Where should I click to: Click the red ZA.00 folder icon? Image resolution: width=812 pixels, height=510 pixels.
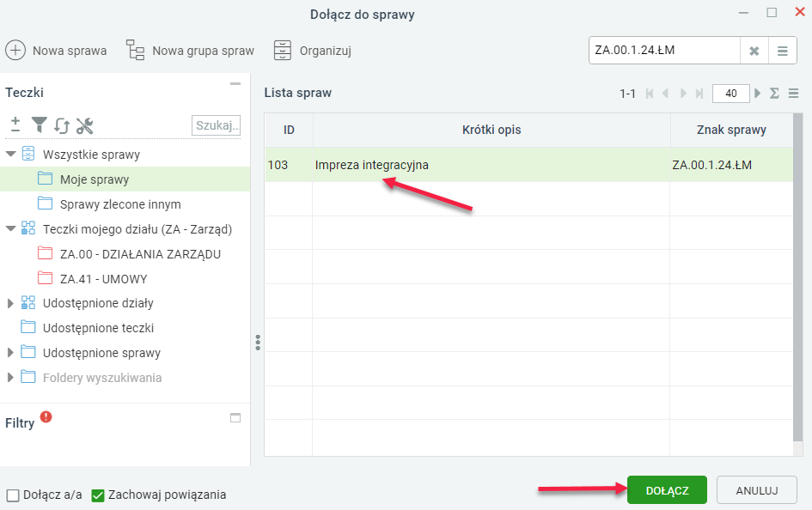(x=45, y=253)
